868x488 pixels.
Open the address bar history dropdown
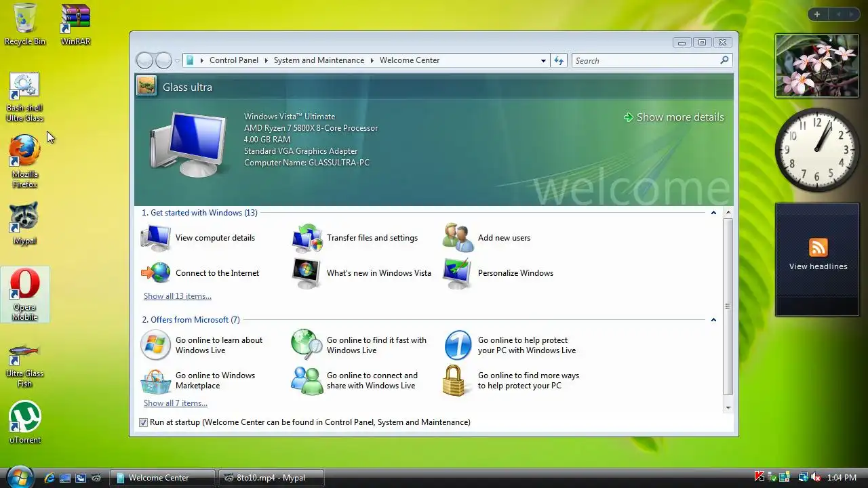pos(543,60)
